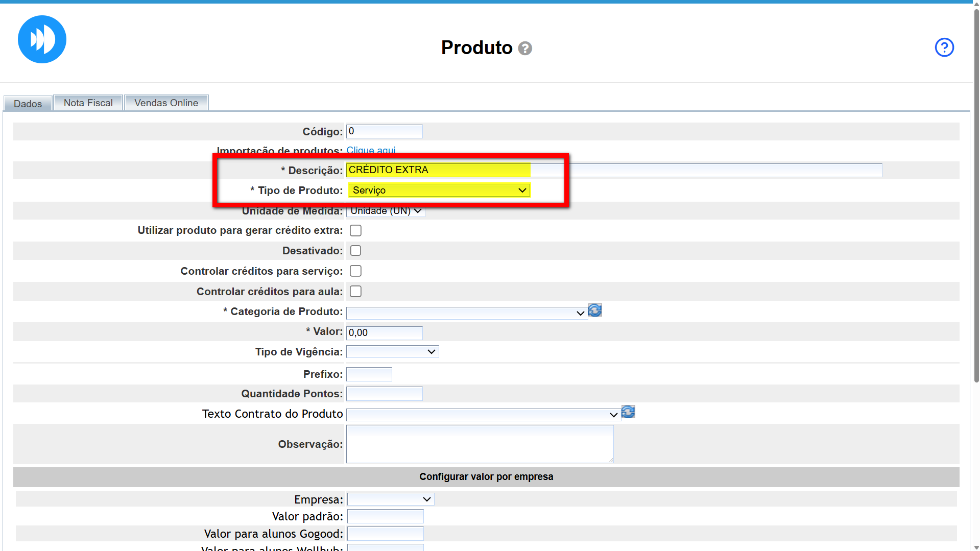Click the blue fast-forward logo icon
This screenshot has width=980, height=551.
(x=42, y=39)
